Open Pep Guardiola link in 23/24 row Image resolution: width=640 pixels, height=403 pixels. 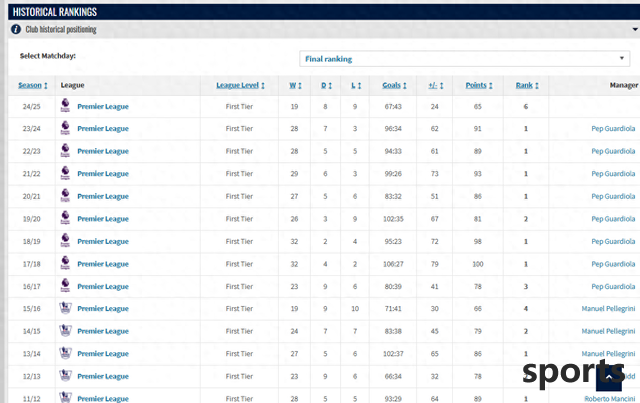[x=613, y=129]
